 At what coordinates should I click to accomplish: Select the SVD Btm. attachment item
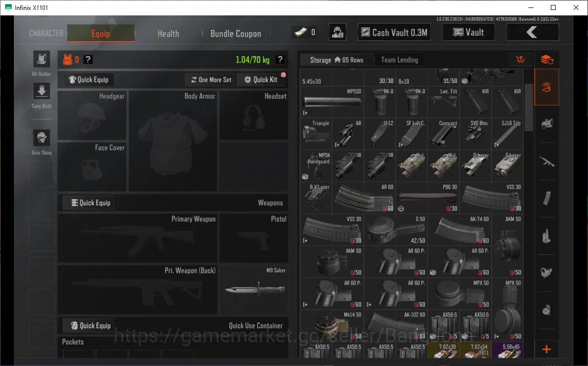tap(475, 134)
